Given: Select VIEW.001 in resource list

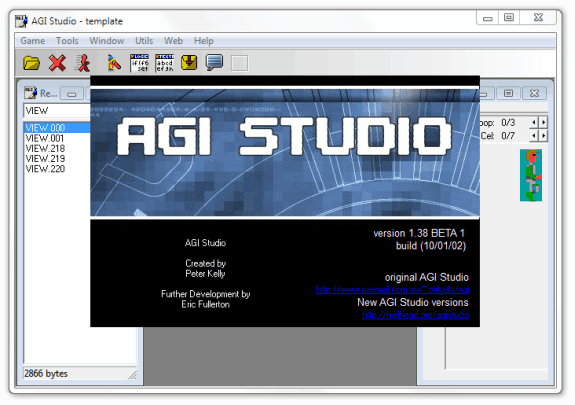Looking at the screenshot, I should [57, 138].
